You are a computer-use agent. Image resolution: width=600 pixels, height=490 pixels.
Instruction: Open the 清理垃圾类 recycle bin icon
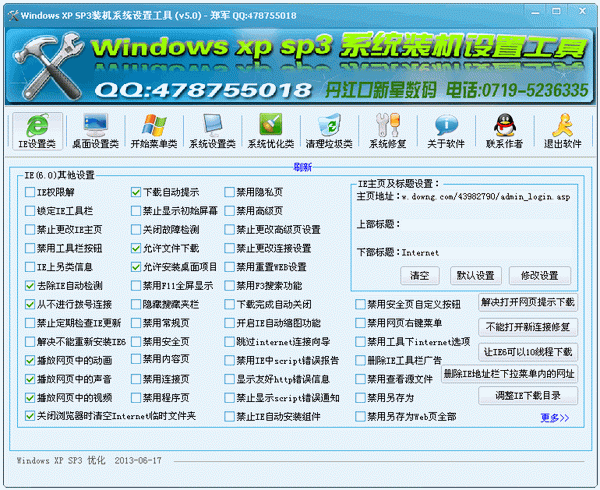329,131
